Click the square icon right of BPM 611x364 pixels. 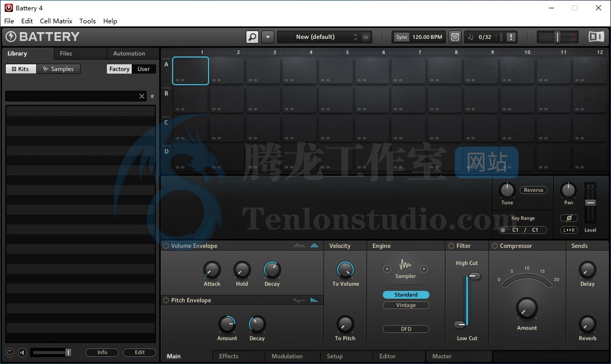pyautogui.click(x=455, y=37)
